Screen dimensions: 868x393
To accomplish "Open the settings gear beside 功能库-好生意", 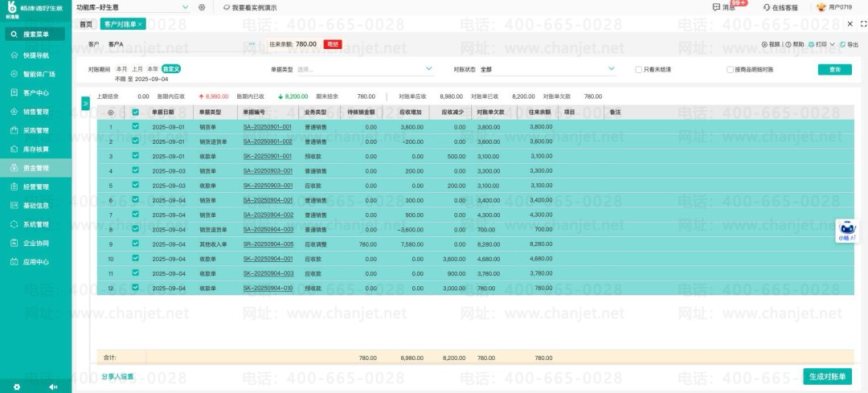I will pyautogui.click(x=202, y=8).
